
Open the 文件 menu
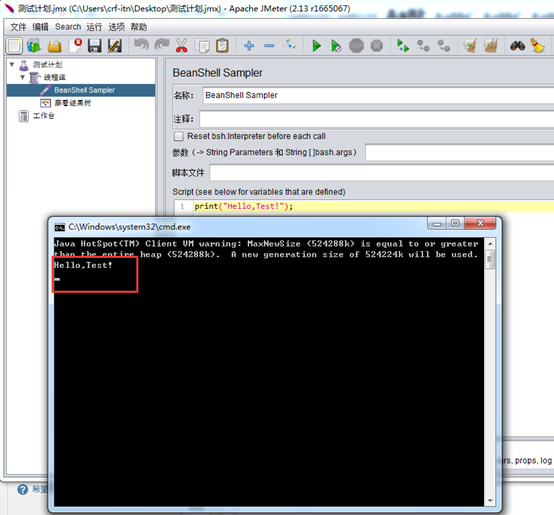[x=18, y=27]
